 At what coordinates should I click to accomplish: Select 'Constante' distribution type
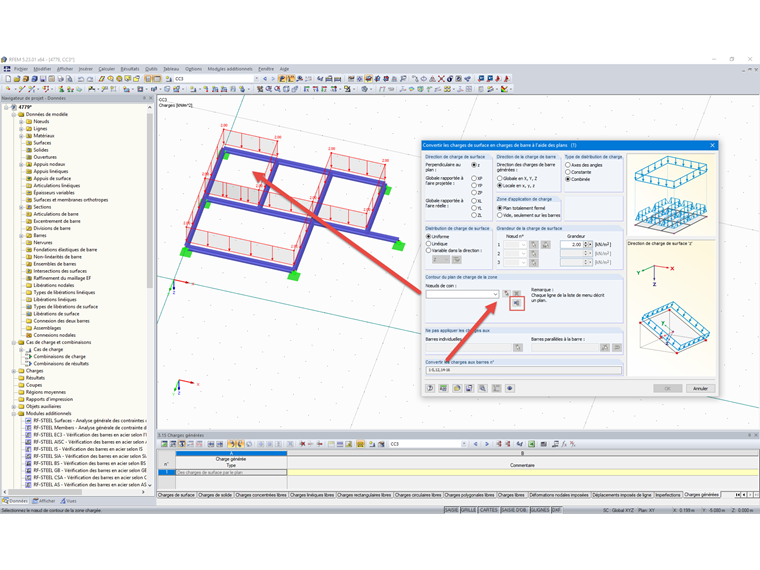point(568,172)
